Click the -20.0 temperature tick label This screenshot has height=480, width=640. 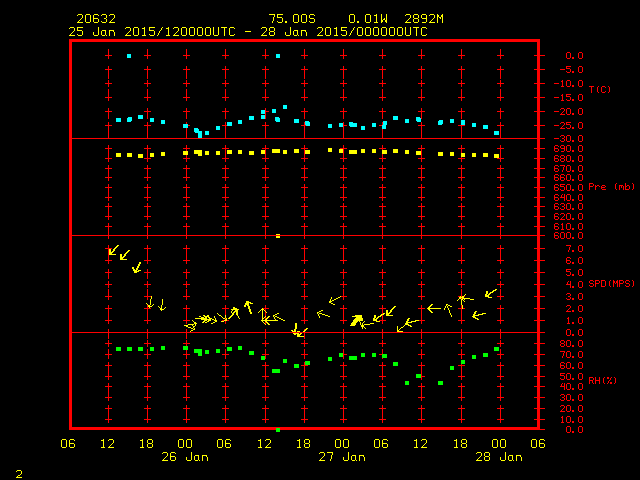569,111
